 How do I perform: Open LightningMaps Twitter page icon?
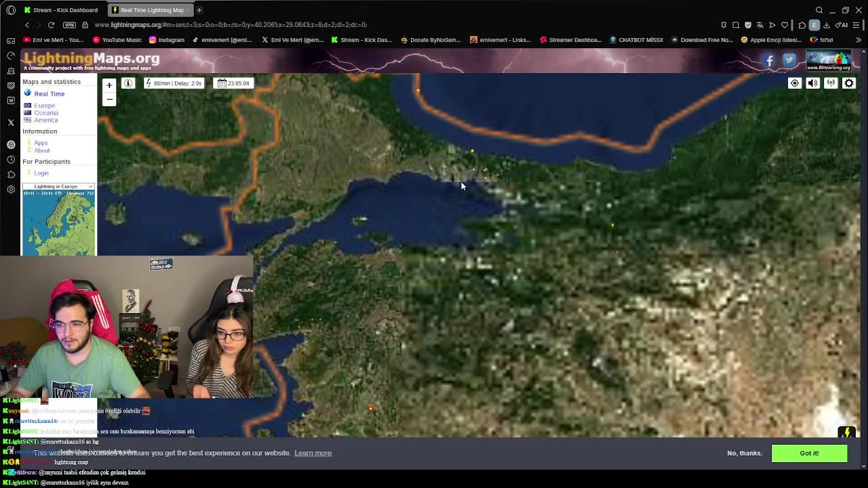coord(789,61)
